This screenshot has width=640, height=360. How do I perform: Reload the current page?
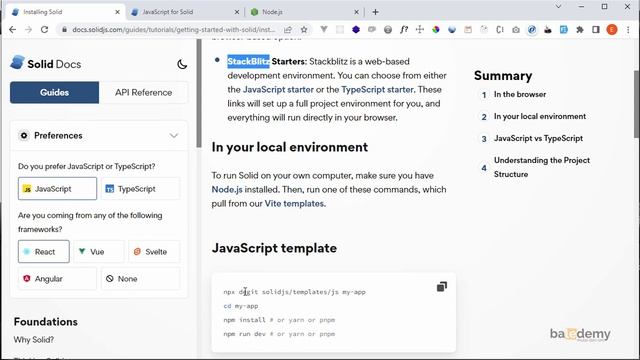(x=44, y=29)
